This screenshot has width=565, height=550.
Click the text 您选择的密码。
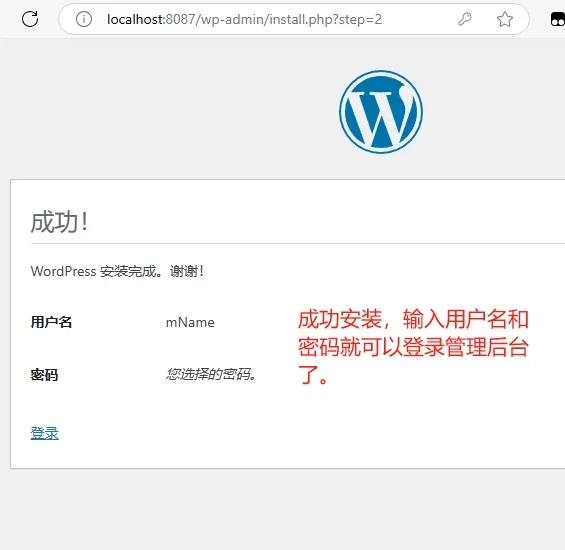click(x=211, y=374)
